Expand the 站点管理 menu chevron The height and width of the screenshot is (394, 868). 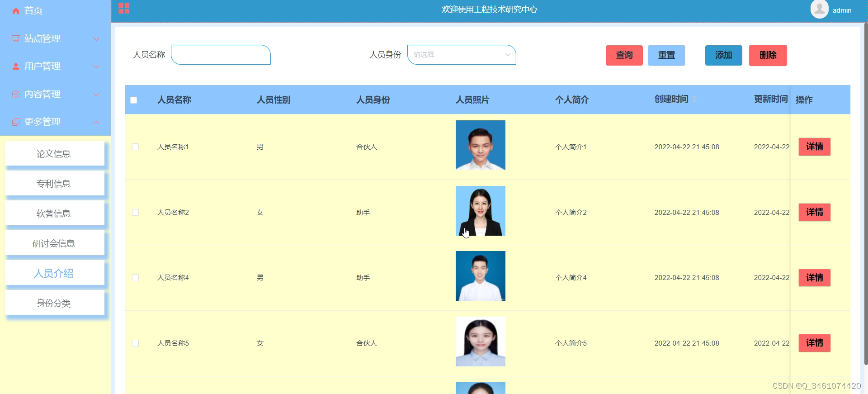tap(96, 39)
